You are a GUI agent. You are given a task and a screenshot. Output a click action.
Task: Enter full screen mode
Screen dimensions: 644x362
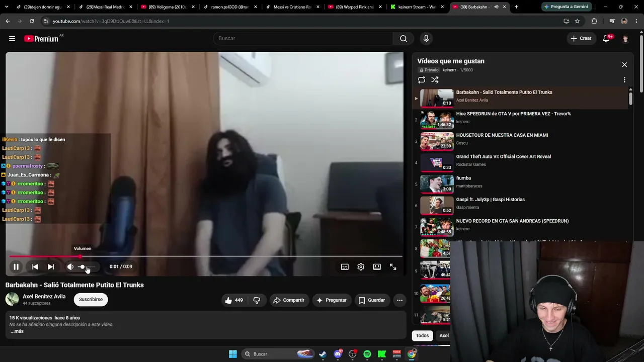click(393, 267)
